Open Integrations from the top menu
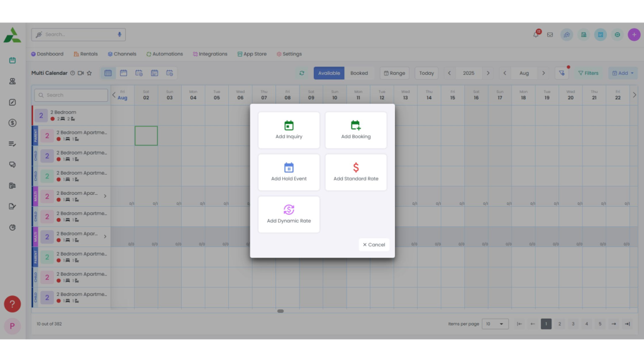 210,54
